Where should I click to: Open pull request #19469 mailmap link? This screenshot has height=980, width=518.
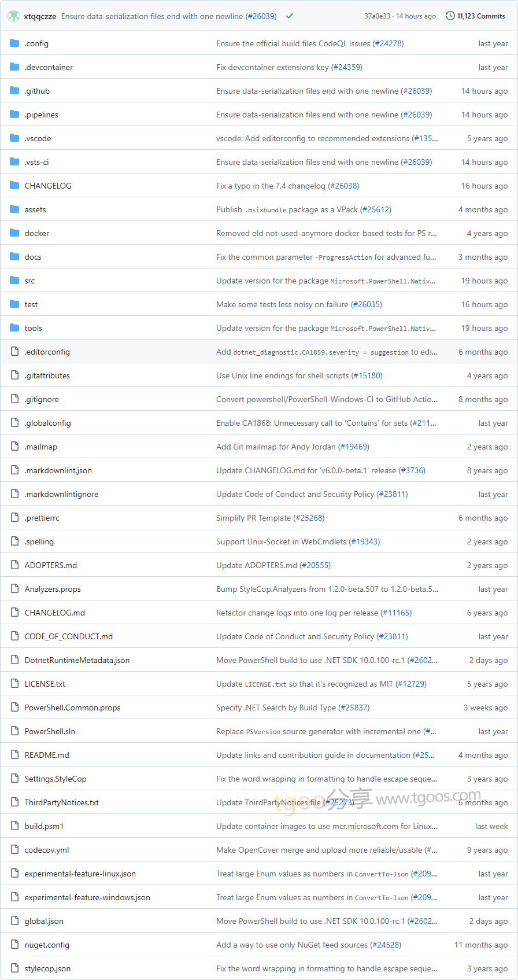[x=354, y=447]
